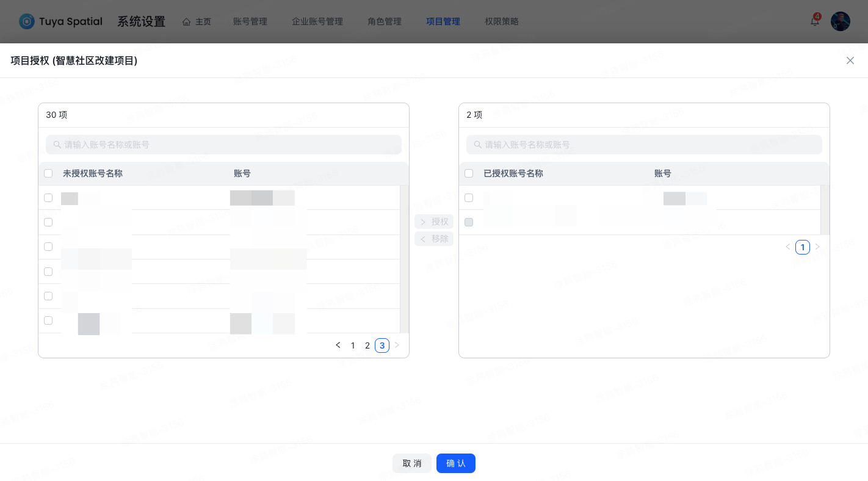Focus the authorized accounts search field
This screenshot has height=481, width=868.
[644, 145]
